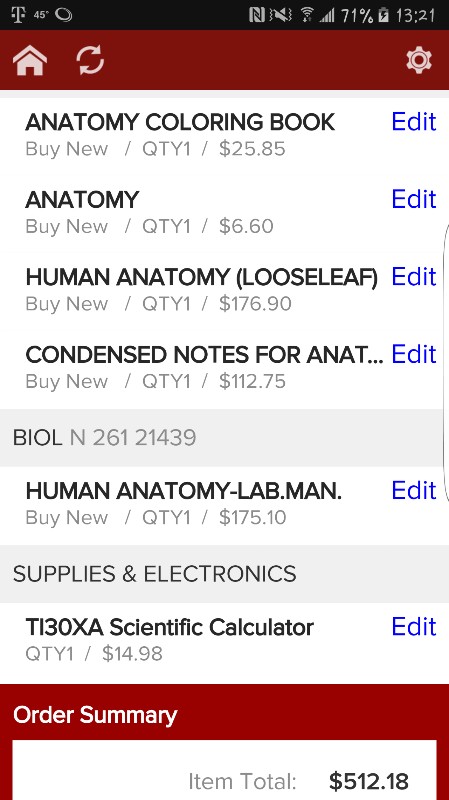The height and width of the screenshot is (800, 449).
Task: Tap the Item Total $512.18 amount
Action: coord(369,781)
